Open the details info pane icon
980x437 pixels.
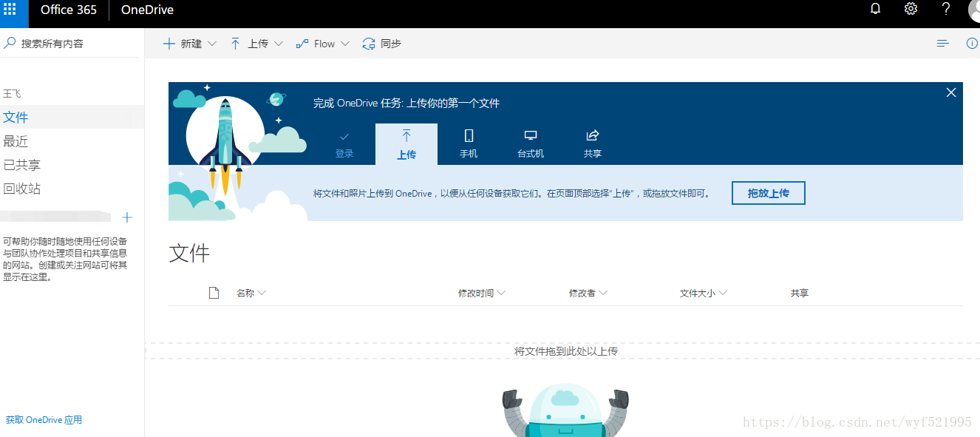pyautogui.click(x=973, y=44)
